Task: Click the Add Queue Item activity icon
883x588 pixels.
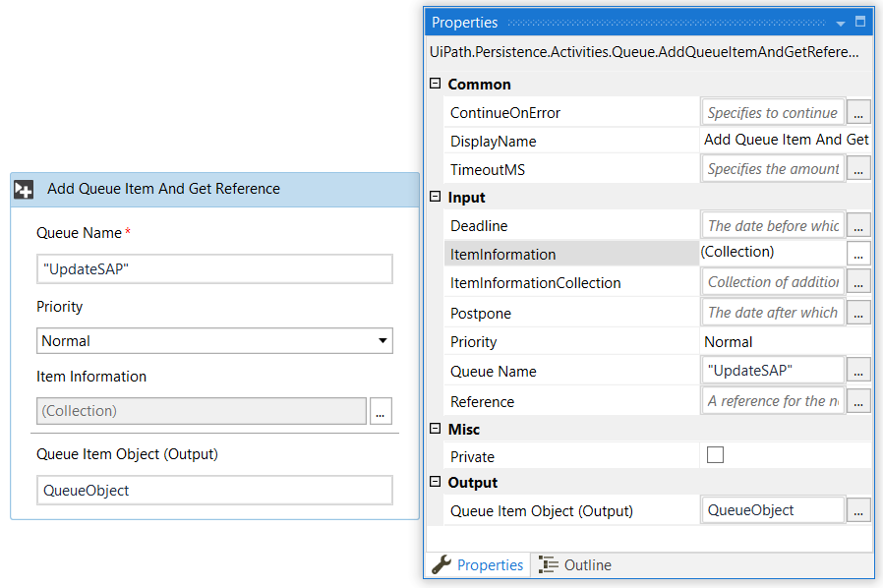Action: (x=25, y=190)
